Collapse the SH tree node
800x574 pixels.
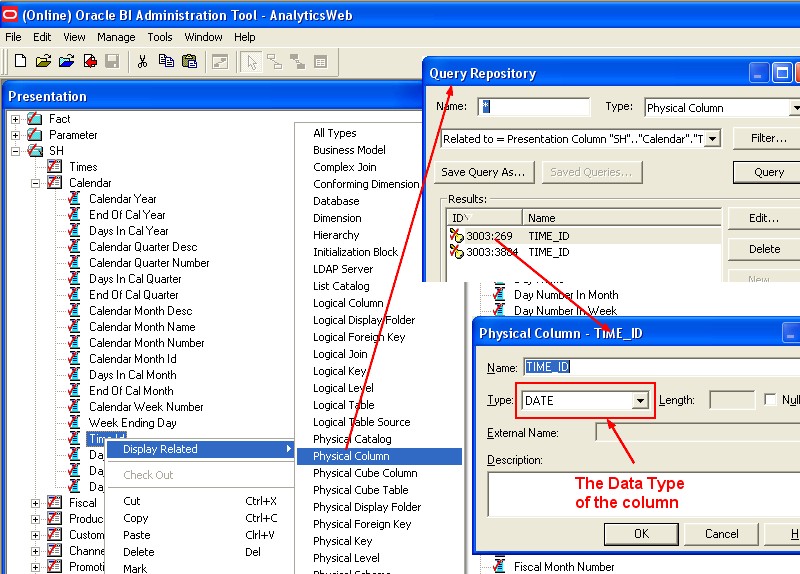pos(16,151)
